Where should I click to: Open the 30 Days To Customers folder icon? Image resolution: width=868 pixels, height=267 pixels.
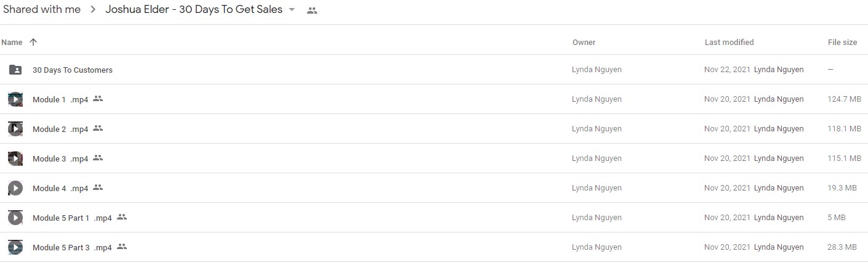15,70
